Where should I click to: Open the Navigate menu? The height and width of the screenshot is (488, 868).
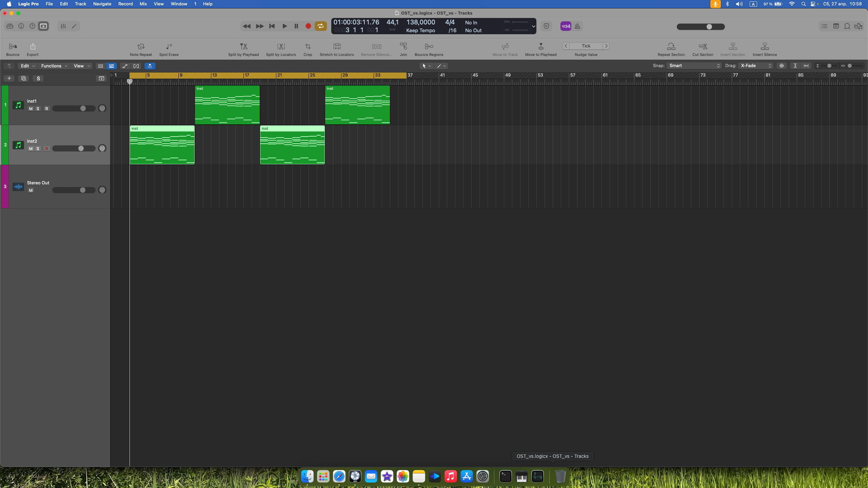[102, 4]
